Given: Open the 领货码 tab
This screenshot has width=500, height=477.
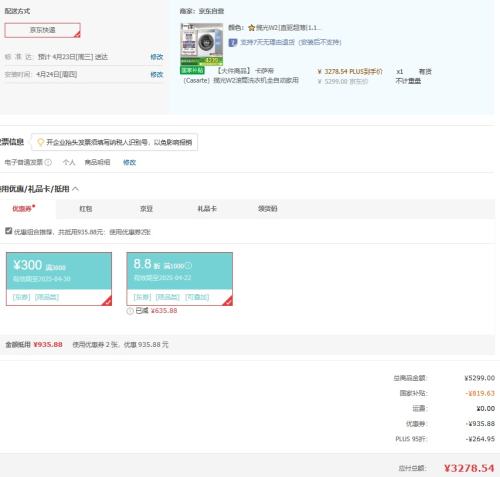Looking at the screenshot, I should click(267, 209).
